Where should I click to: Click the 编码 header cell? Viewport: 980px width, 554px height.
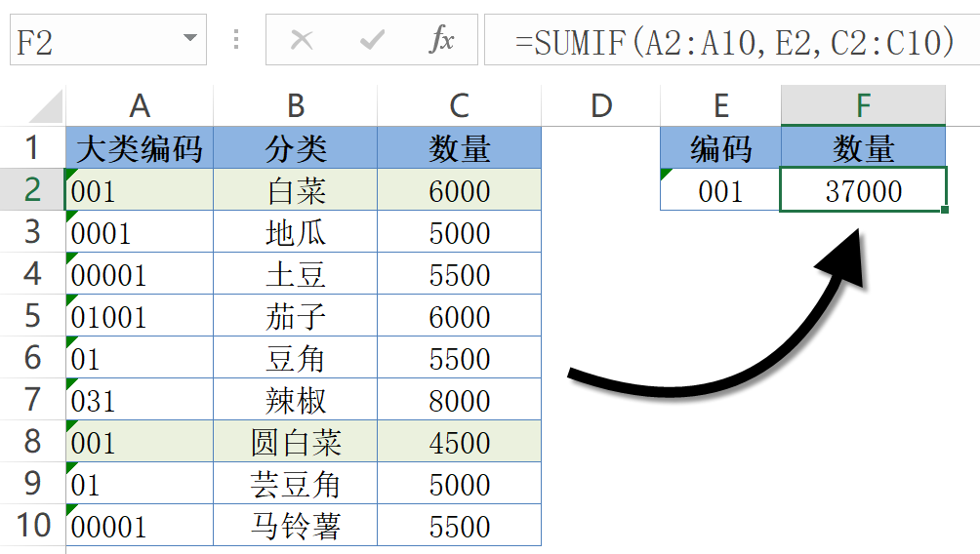coord(720,148)
